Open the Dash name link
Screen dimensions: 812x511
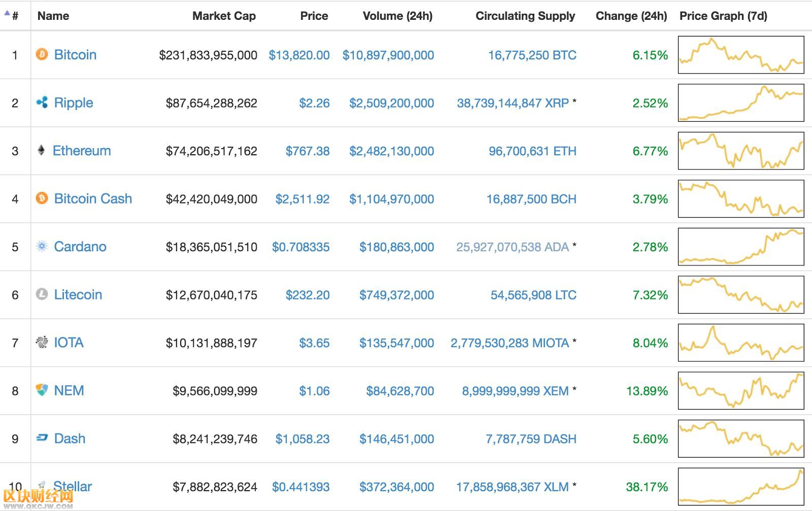tap(70, 438)
